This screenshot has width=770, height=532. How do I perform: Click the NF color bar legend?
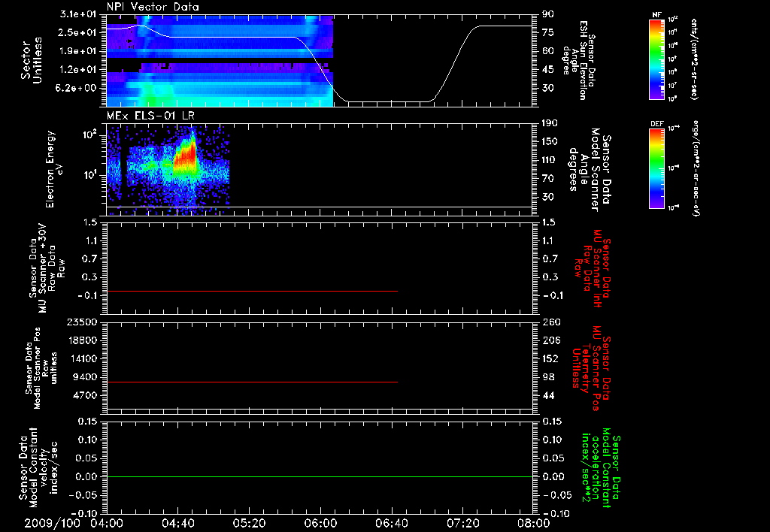click(x=656, y=59)
